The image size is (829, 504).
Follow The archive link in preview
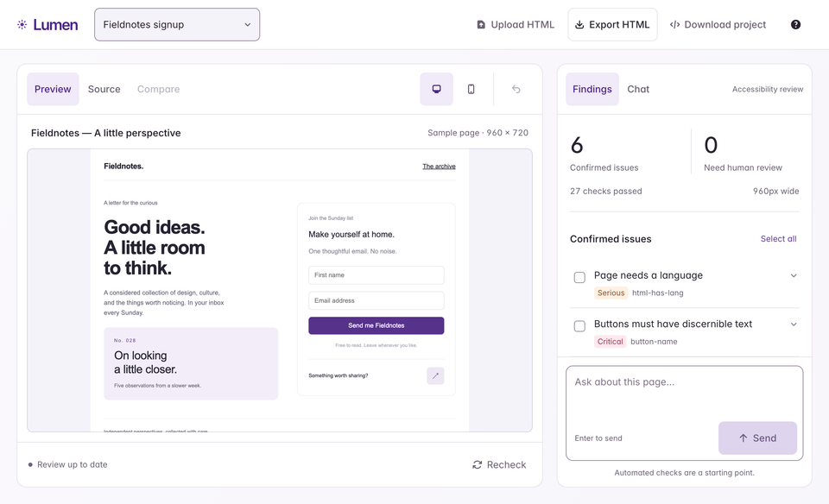[x=439, y=167]
